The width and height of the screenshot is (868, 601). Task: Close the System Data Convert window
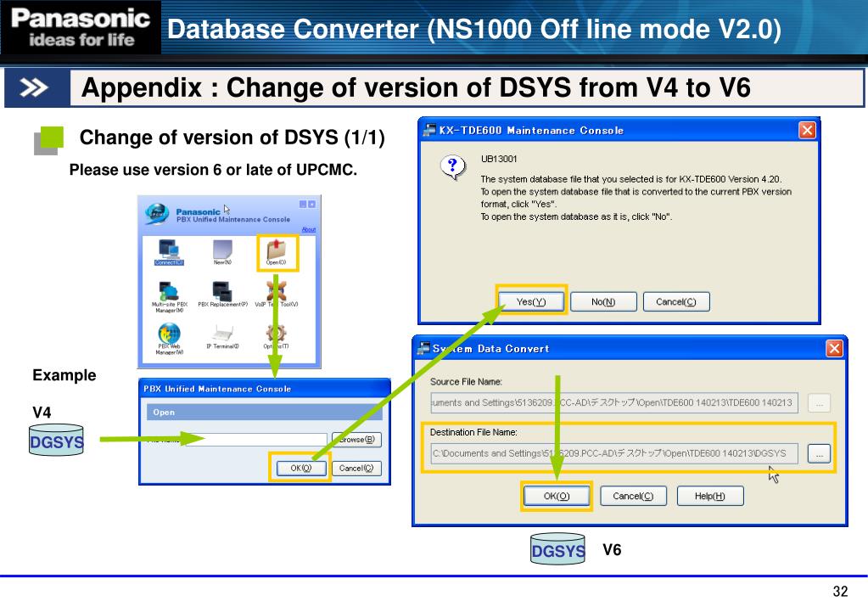click(x=834, y=348)
